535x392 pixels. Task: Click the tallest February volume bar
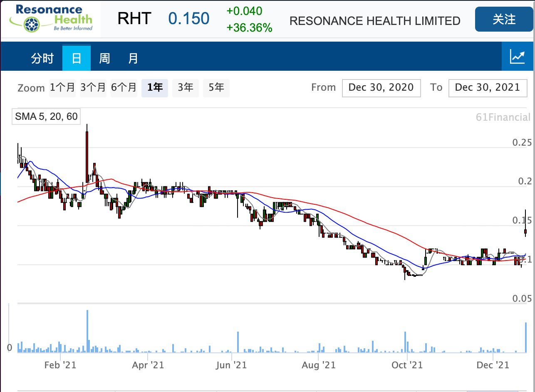(87, 332)
